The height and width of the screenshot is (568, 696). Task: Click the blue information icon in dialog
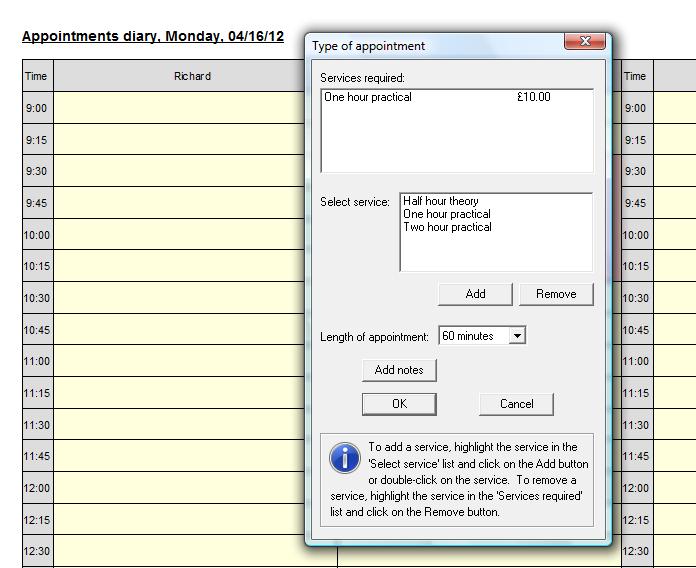point(345,458)
